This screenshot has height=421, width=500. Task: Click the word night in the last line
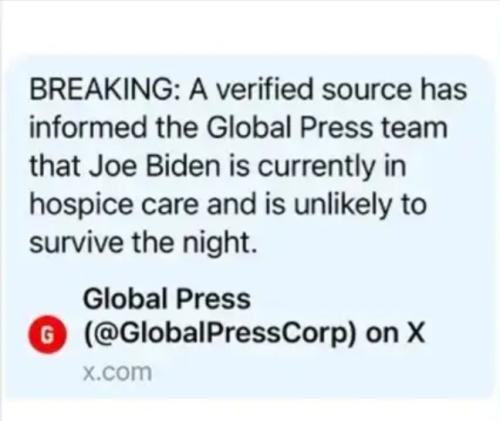tap(220, 243)
